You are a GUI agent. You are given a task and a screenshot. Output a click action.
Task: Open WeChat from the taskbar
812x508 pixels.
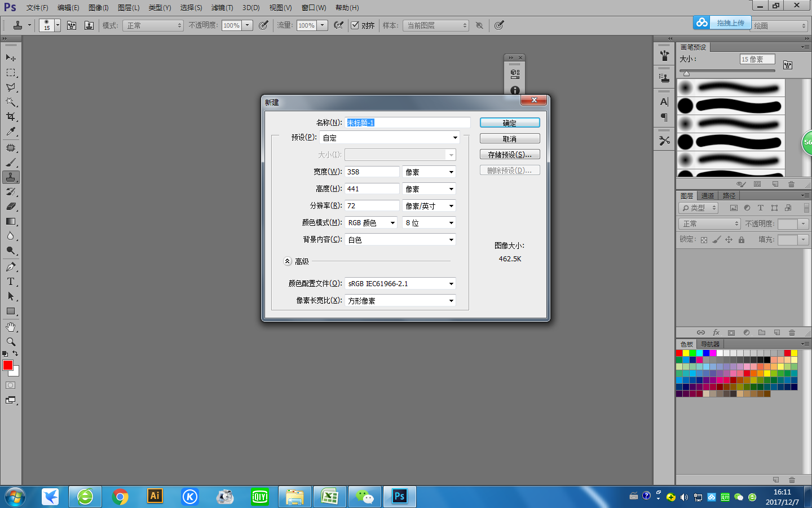[364, 497]
